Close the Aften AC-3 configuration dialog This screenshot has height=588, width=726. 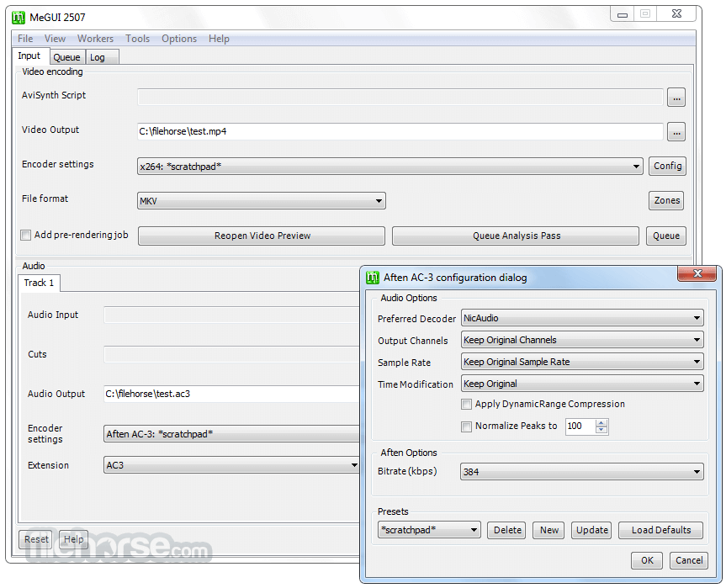697,273
